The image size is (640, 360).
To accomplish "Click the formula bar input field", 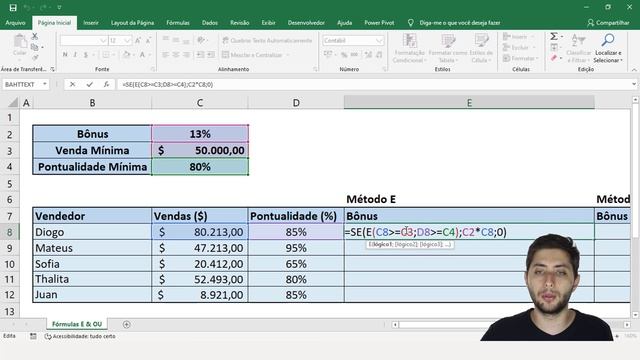I will pyautogui.click(x=374, y=84).
